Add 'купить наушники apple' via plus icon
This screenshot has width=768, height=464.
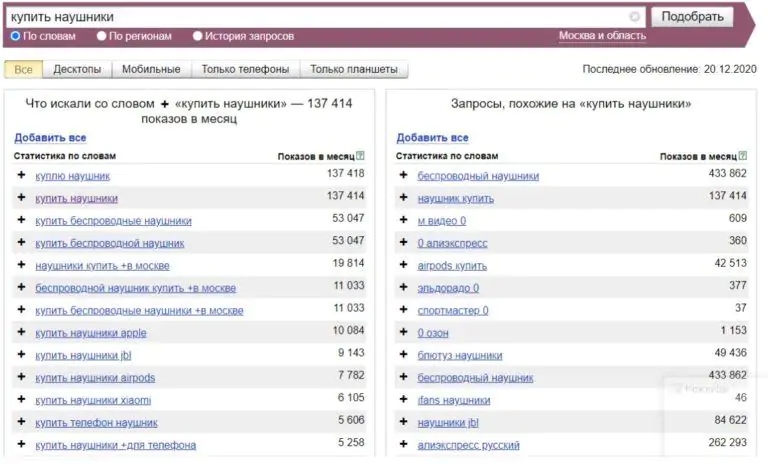(x=21, y=332)
